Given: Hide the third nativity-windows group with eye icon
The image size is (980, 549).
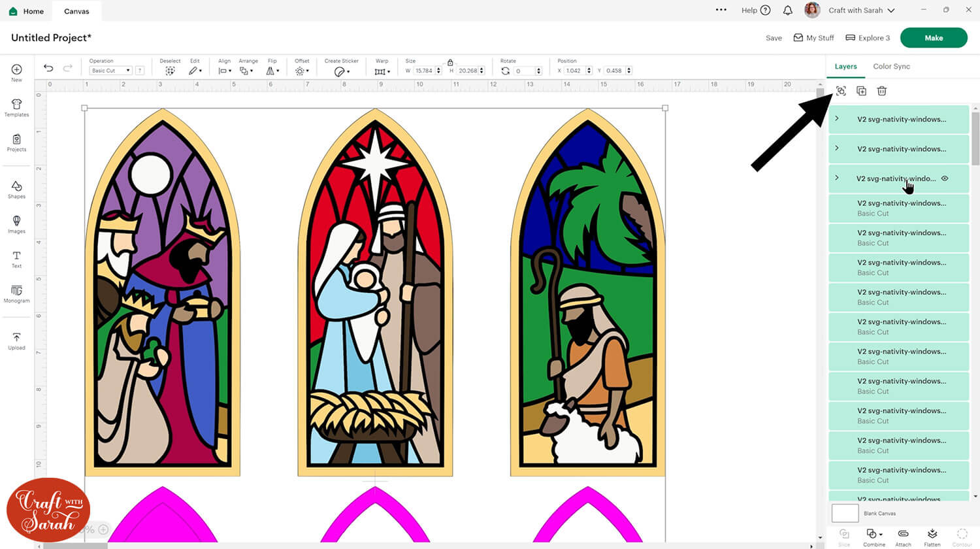Looking at the screenshot, I should point(945,178).
